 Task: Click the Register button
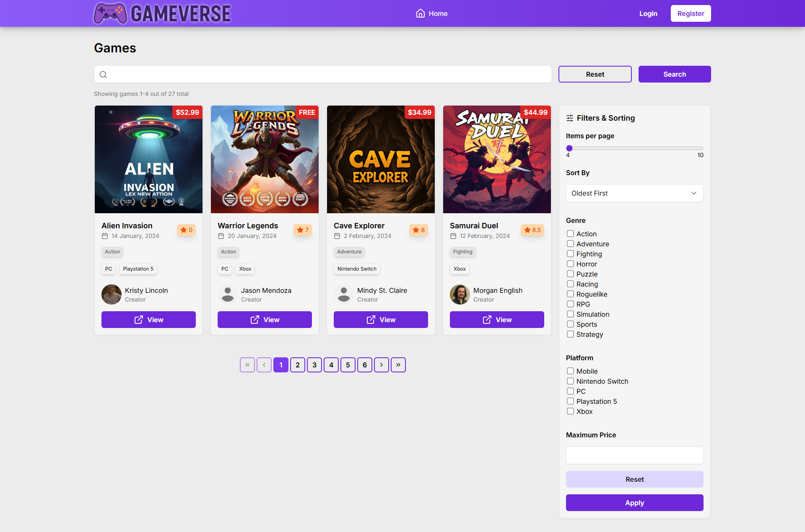[691, 13]
